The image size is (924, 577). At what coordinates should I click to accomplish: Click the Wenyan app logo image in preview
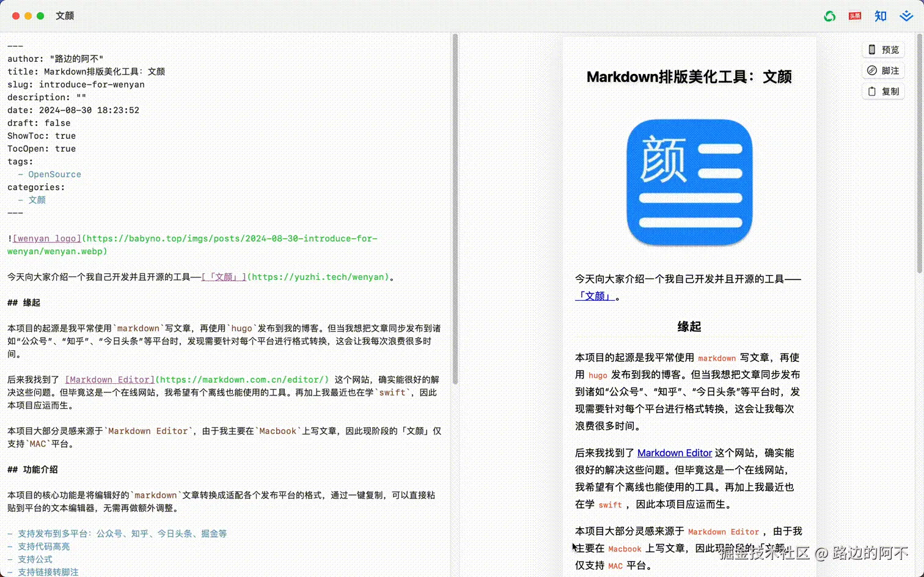click(689, 182)
